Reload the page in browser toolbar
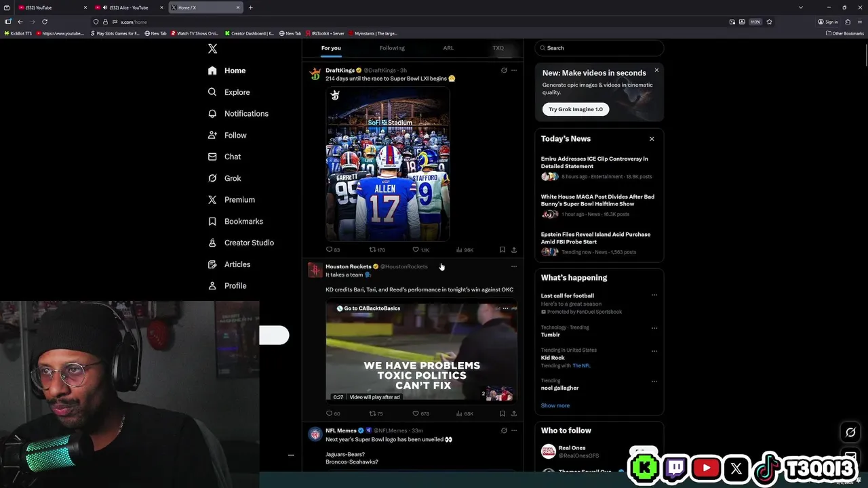Screen dimensions: 868x488 point(45,22)
